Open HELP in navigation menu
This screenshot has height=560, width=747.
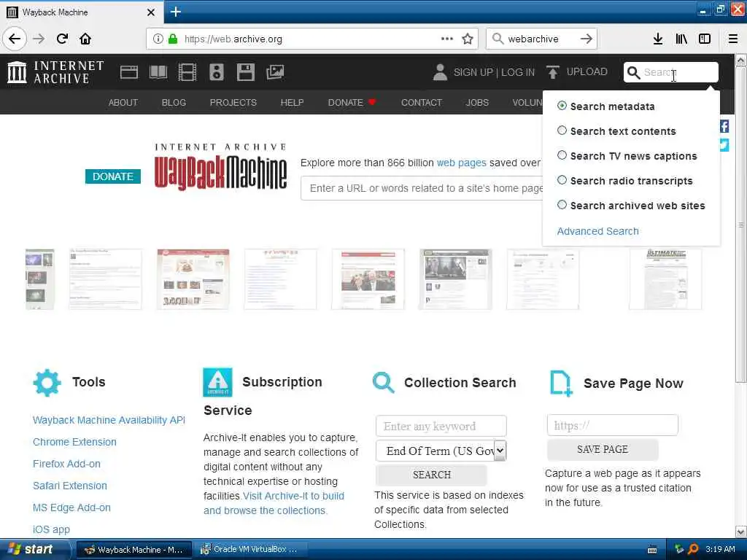click(x=292, y=102)
